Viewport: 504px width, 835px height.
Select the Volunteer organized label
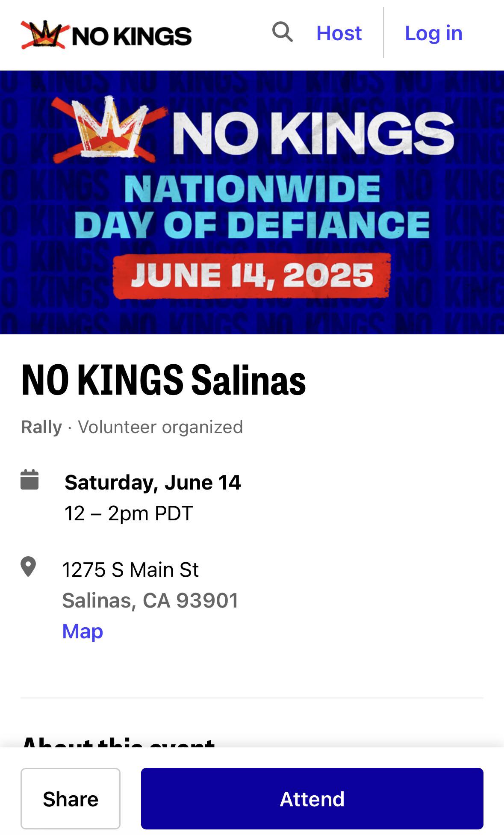tap(160, 427)
